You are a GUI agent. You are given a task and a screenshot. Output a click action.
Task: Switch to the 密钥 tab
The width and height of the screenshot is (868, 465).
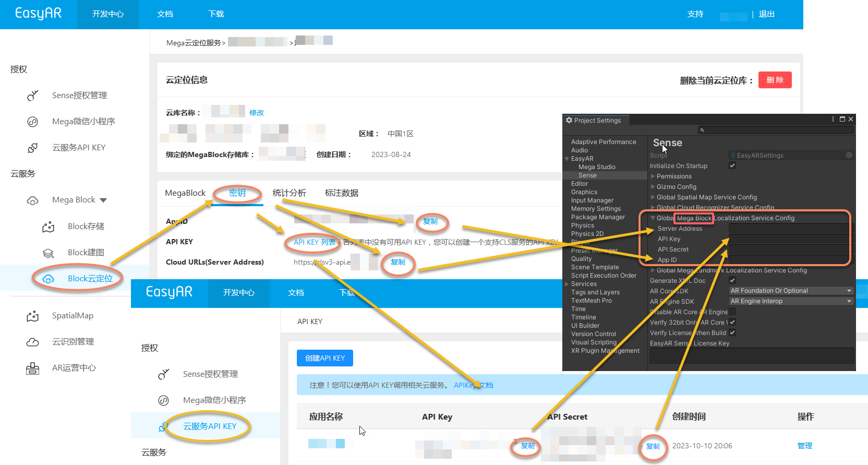[237, 193]
